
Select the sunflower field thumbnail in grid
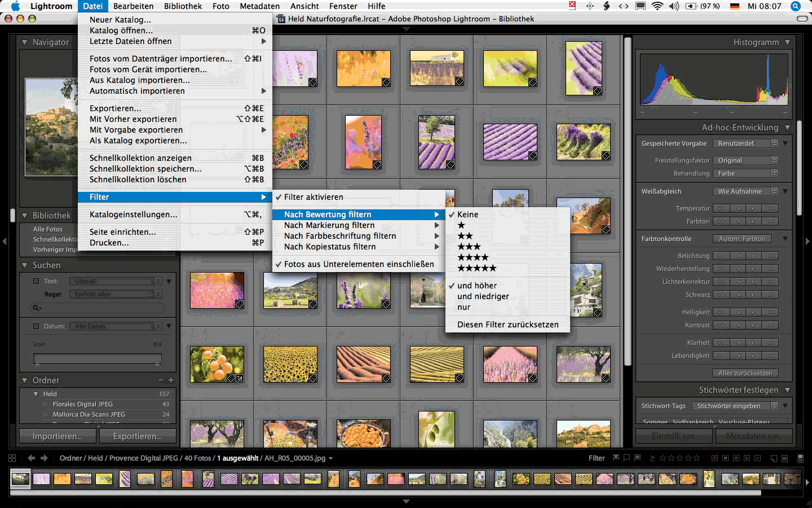(290, 364)
